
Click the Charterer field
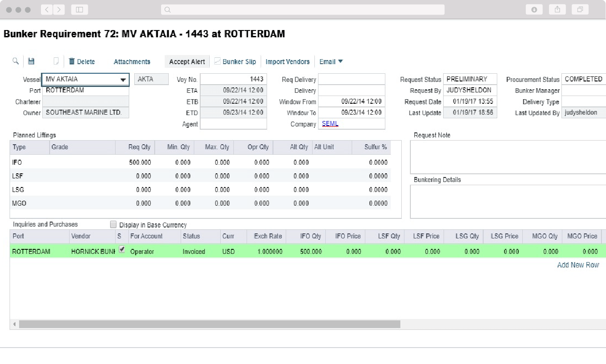point(86,101)
